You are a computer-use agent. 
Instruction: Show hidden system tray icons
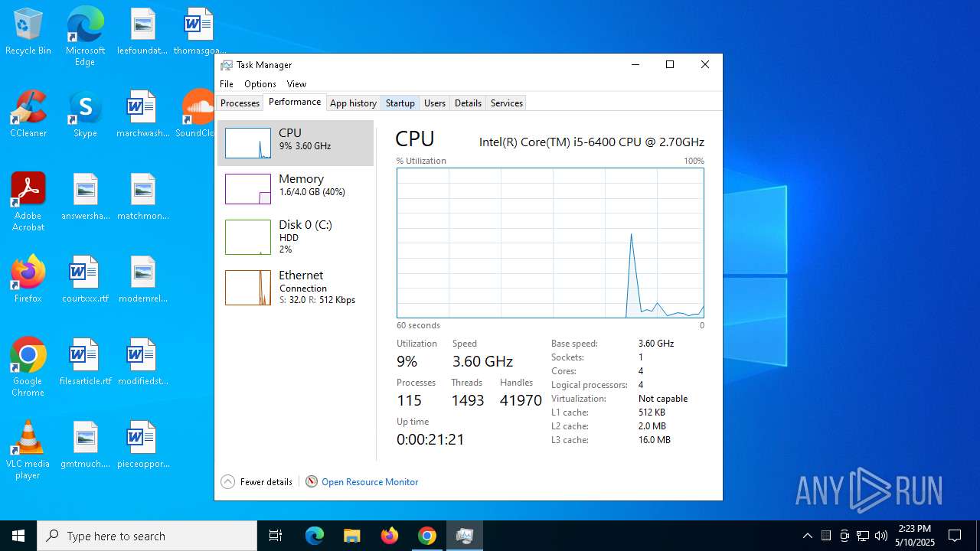click(x=807, y=536)
